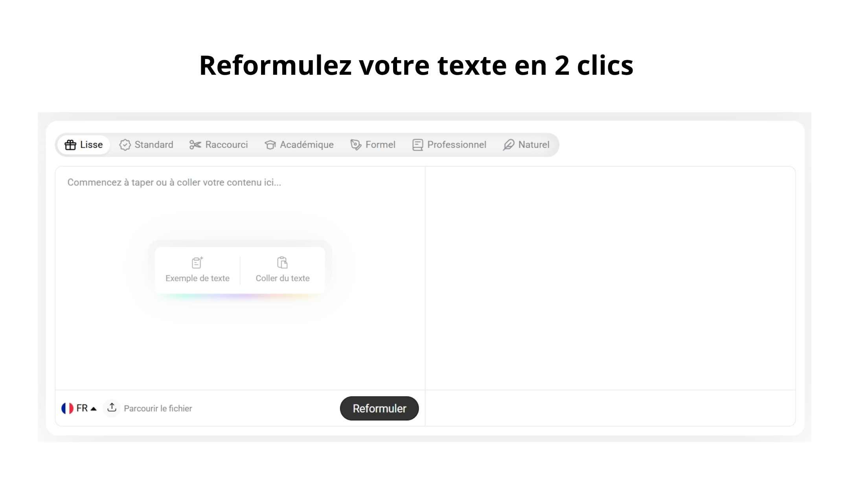Click the badge checkmark icon for Standard
The height and width of the screenshot is (491, 868).
point(125,145)
